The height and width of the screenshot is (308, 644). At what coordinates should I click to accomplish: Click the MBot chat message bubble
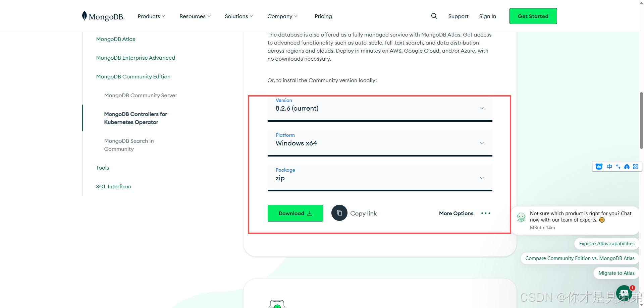point(576,220)
